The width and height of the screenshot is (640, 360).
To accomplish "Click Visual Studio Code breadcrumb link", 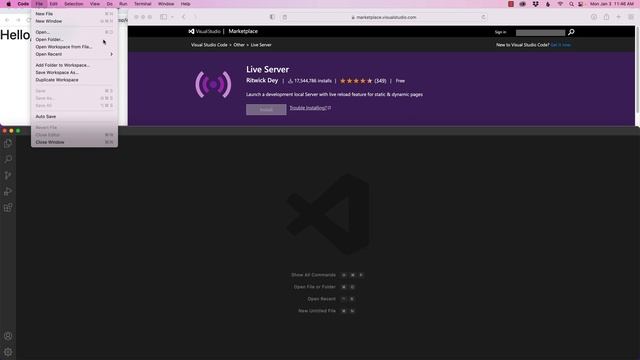I will 209,45.
